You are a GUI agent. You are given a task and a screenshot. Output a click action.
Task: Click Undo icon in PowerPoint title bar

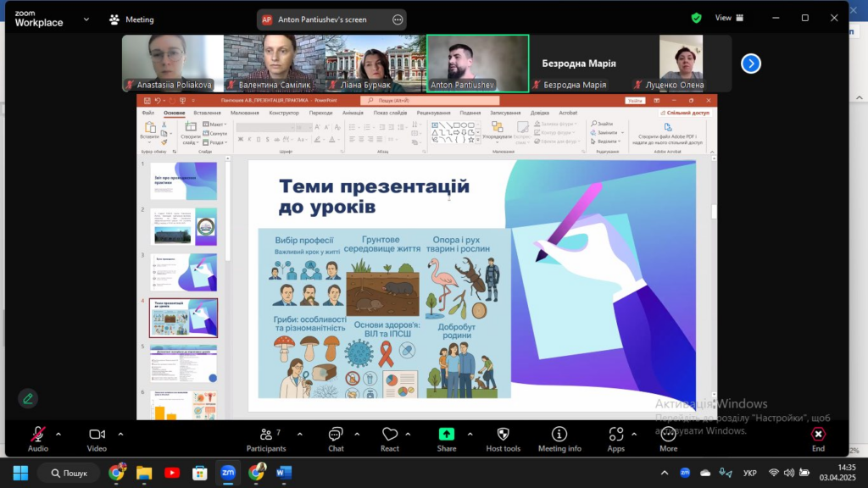(158, 101)
